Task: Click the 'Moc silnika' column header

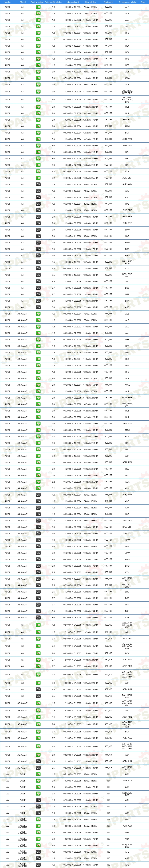Action: pyautogui.click(x=90, y=2)
